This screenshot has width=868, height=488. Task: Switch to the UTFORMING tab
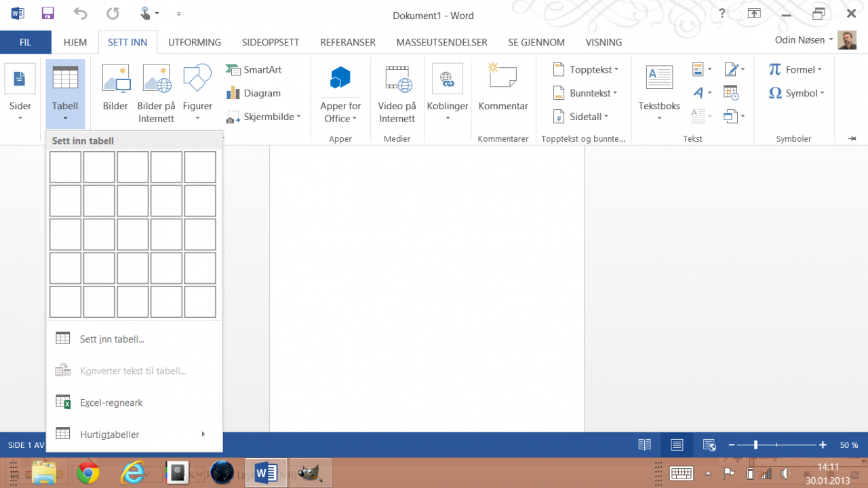[x=195, y=42]
